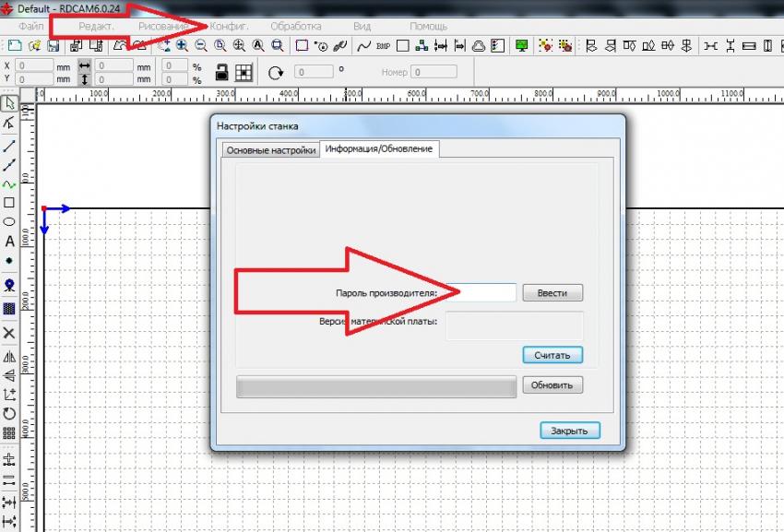784x532 pixels.
Task: Open the Файл menu
Action: click(31, 27)
